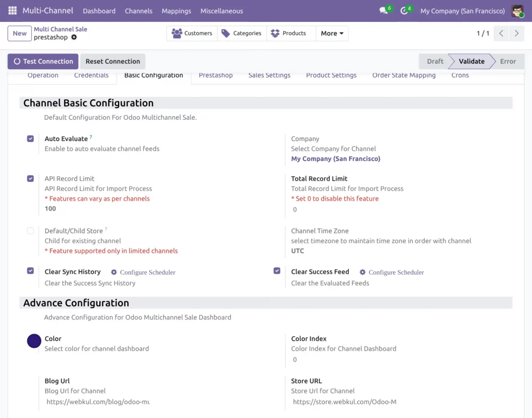The image size is (532, 418).
Task: Click the Store URL input field
Action: [345, 402]
